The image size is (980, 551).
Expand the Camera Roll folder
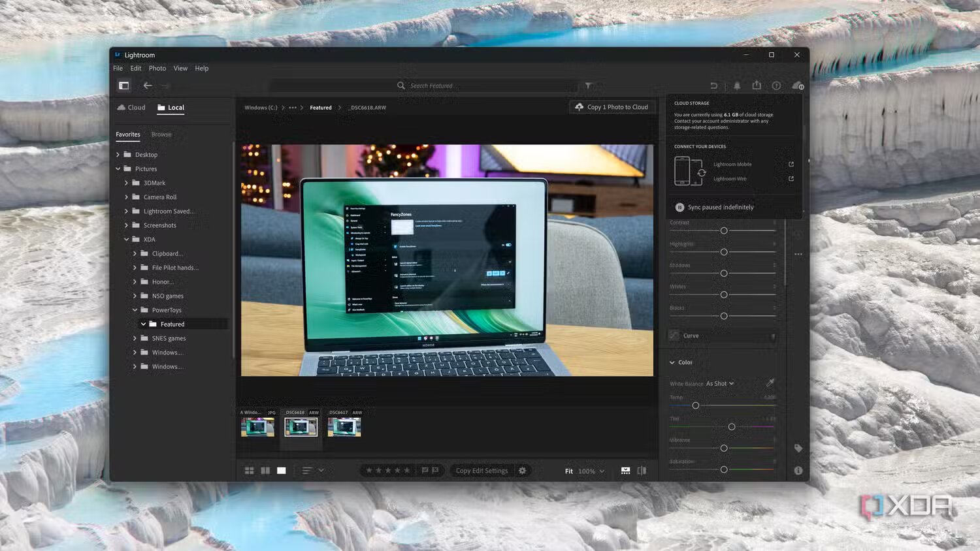coord(127,197)
